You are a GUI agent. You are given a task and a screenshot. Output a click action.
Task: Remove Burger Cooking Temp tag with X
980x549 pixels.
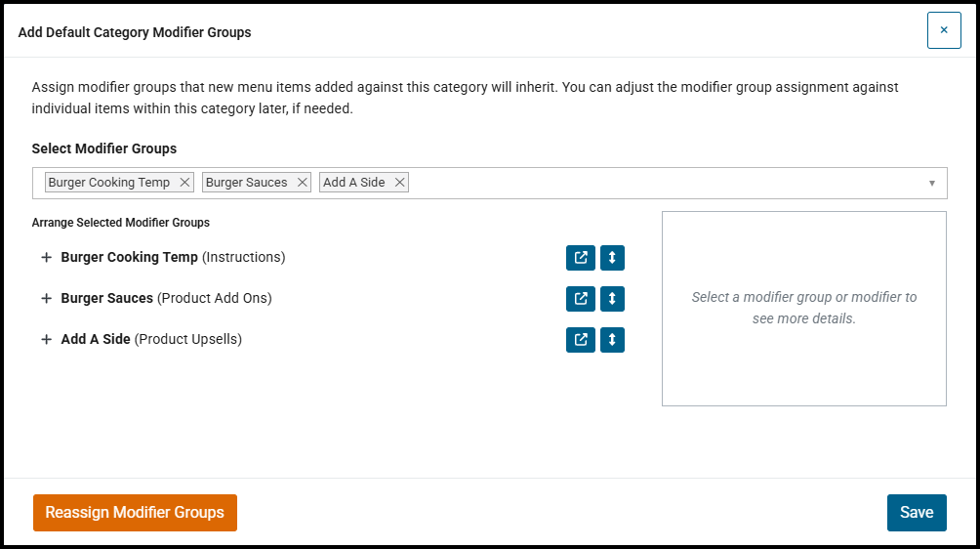pyautogui.click(x=184, y=183)
